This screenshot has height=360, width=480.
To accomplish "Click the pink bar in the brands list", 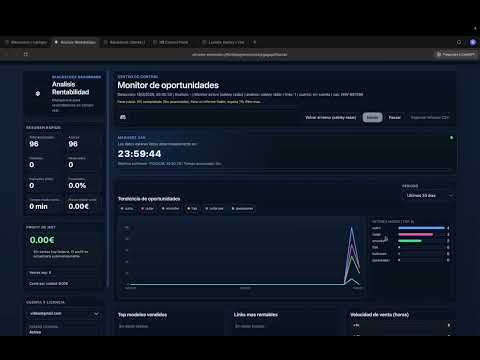I will tap(416, 235).
